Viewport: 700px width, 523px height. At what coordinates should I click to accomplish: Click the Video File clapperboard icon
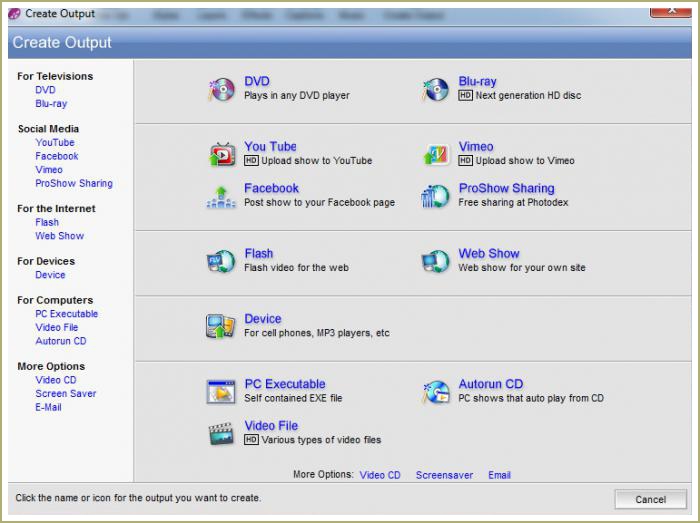click(221, 433)
